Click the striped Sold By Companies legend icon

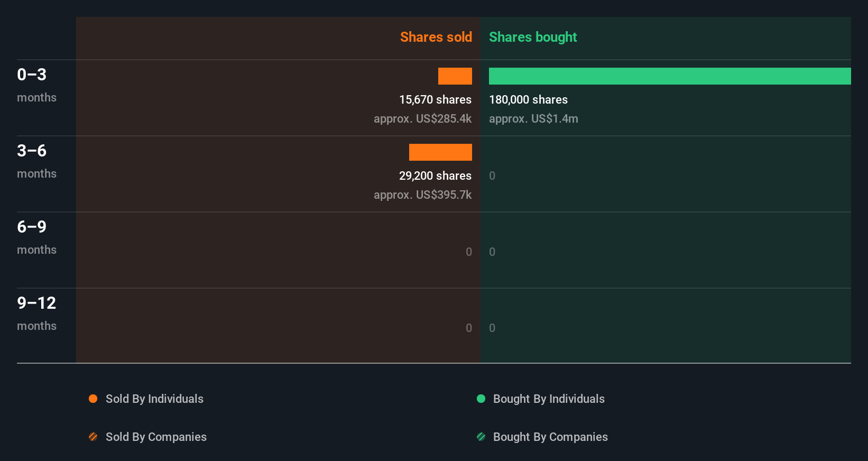(x=93, y=437)
